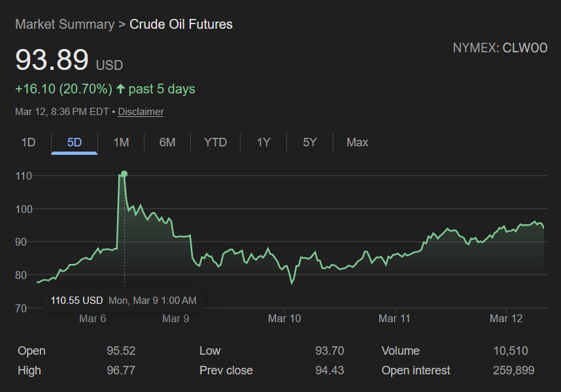This screenshot has height=392, width=561.
Task: Click the Mar 9 axis date label
Action: pos(176,318)
